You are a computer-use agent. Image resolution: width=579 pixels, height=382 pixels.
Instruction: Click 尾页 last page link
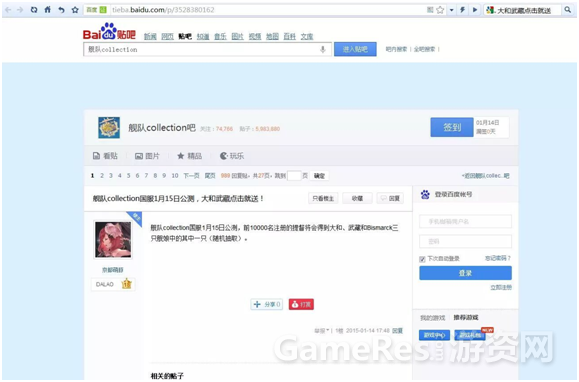pos(210,176)
